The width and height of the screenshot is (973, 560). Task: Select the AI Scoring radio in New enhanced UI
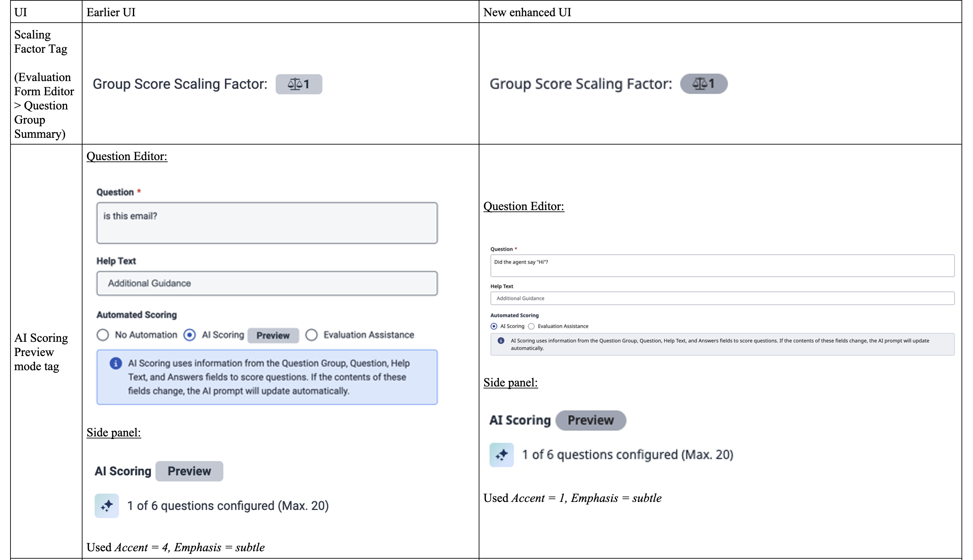pos(494,326)
